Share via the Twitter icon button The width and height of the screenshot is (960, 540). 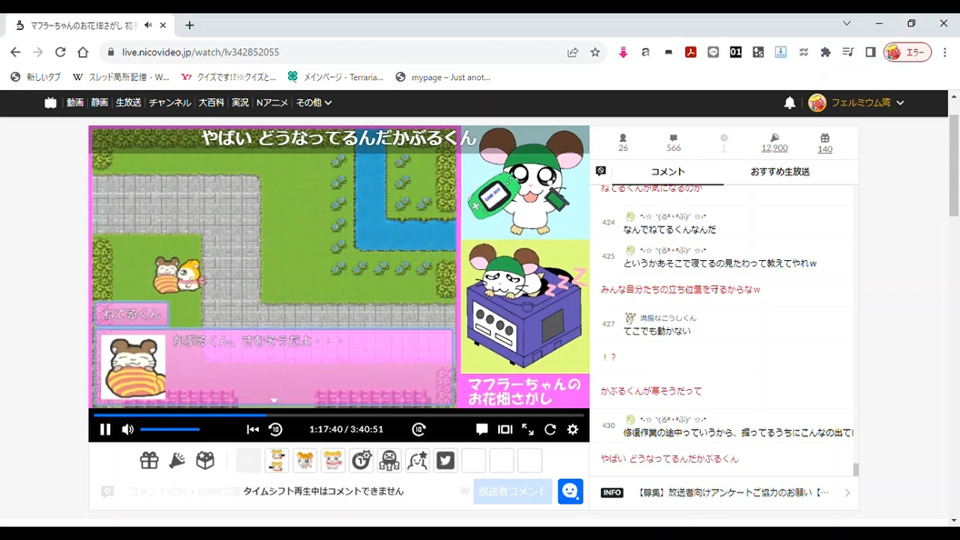click(445, 460)
